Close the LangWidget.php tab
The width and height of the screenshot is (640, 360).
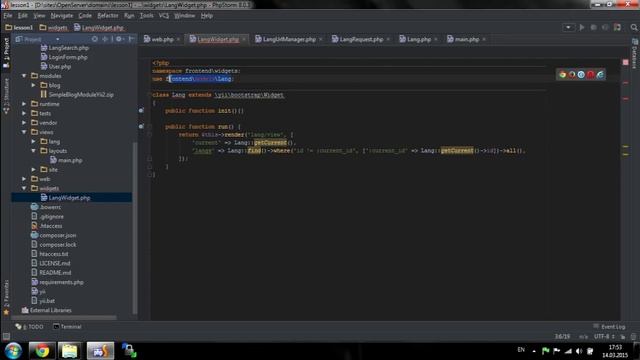(x=244, y=39)
